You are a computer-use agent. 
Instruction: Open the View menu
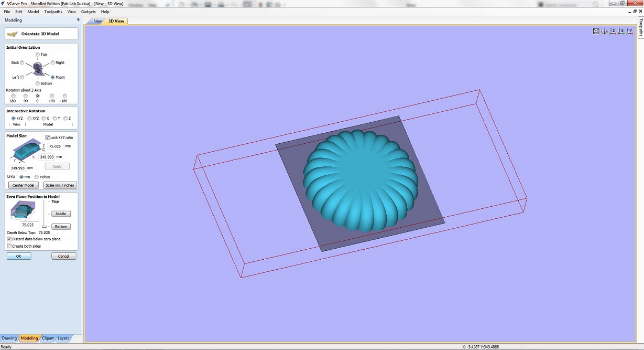pyautogui.click(x=72, y=12)
